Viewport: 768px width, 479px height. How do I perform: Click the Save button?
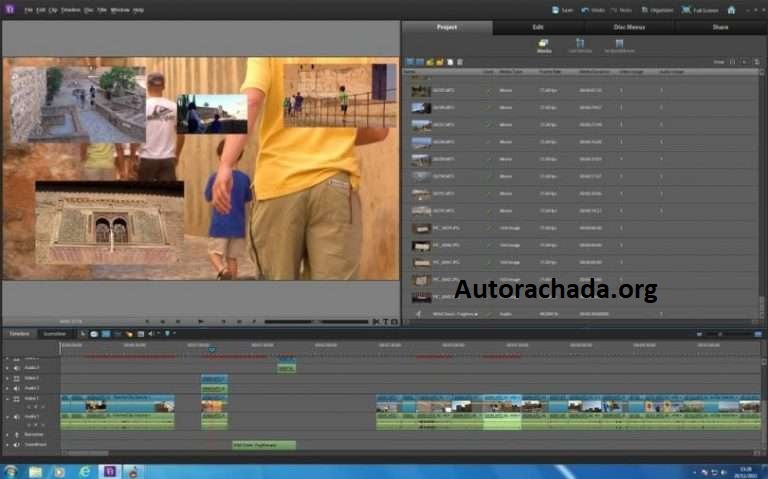click(x=562, y=10)
